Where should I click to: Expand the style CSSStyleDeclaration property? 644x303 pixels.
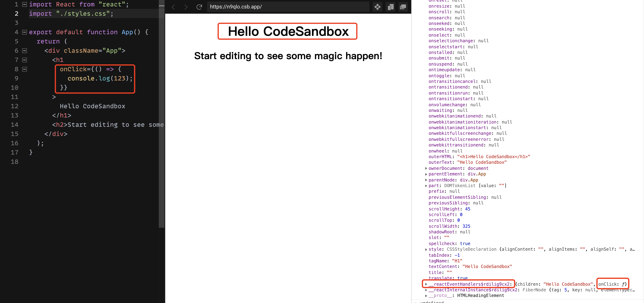click(426, 249)
